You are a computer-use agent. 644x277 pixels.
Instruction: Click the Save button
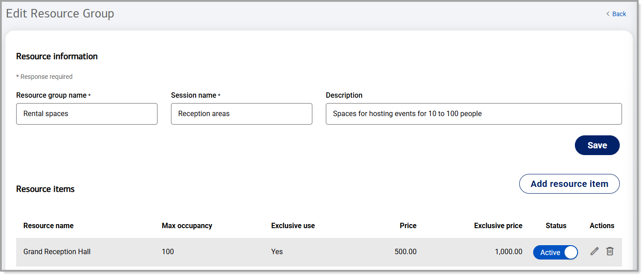(x=597, y=145)
